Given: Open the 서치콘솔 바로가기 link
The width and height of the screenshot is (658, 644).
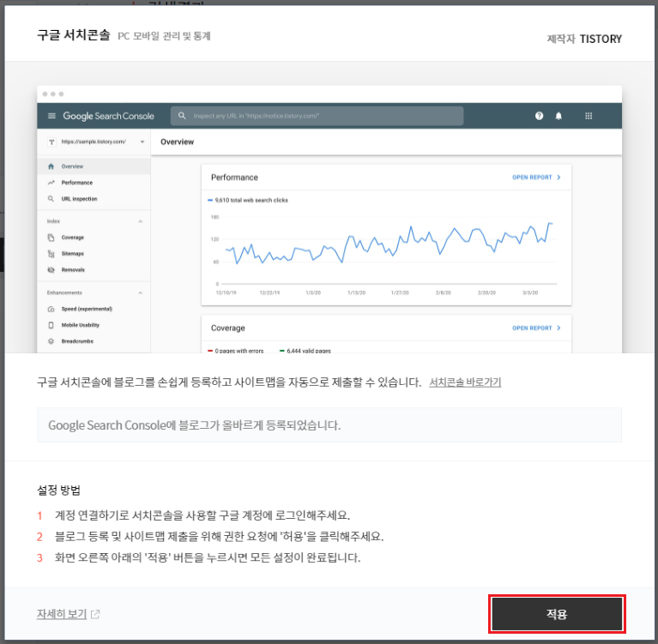Looking at the screenshot, I should [x=465, y=382].
